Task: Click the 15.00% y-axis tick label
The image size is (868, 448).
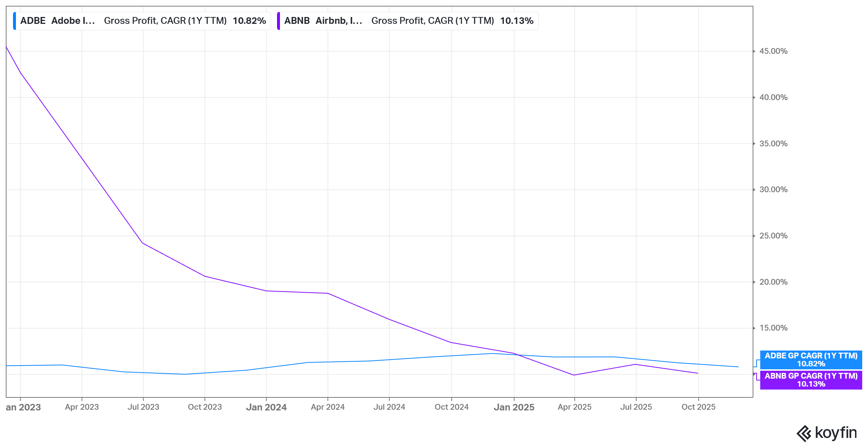Action: pos(773,328)
